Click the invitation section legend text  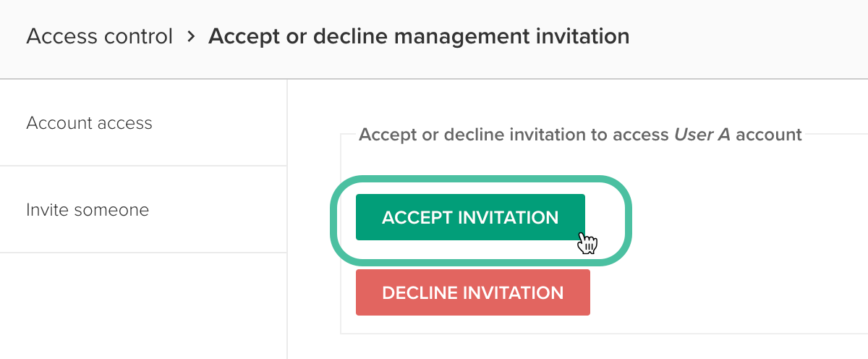(580, 135)
